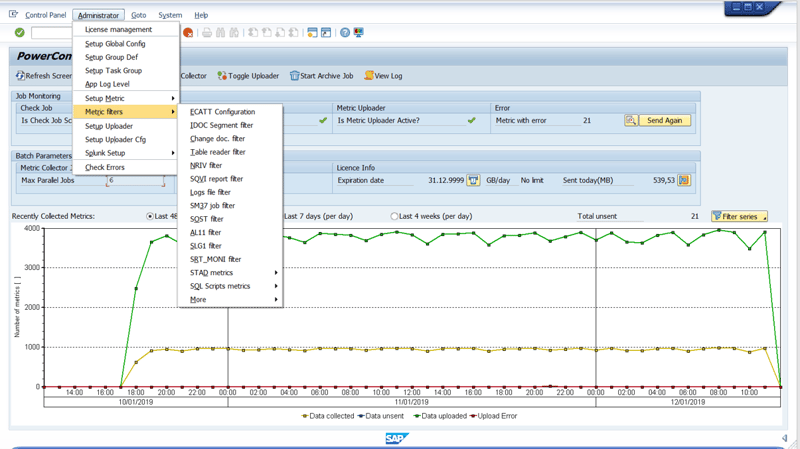The height and width of the screenshot is (449, 800).
Task: Select the Last 48 hours radio button
Action: click(x=150, y=216)
